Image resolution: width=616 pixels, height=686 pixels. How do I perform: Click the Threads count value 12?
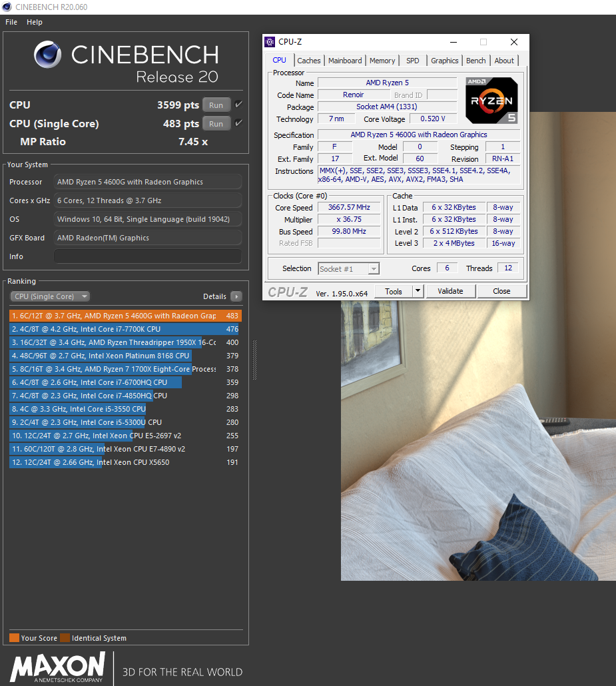[508, 268]
